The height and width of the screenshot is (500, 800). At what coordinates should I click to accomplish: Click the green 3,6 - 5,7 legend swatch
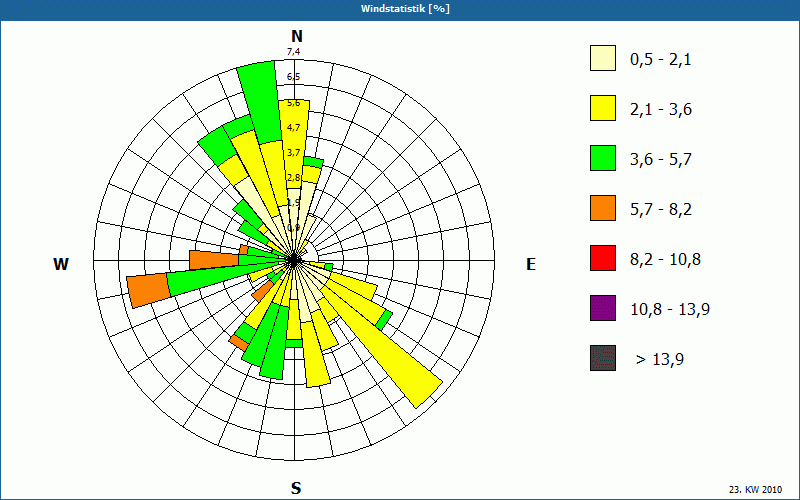(x=603, y=158)
